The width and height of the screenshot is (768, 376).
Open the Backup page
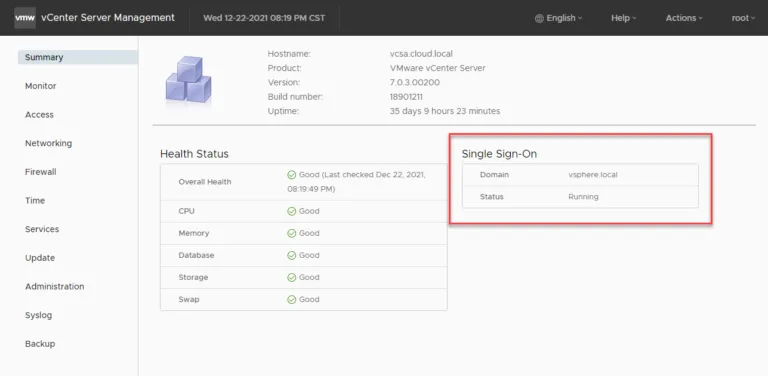pyautogui.click(x=40, y=344)
